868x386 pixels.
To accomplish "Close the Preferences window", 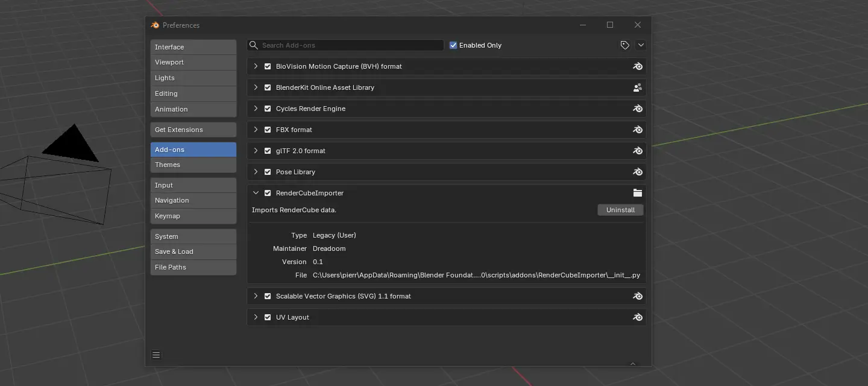I will (638, 25).
